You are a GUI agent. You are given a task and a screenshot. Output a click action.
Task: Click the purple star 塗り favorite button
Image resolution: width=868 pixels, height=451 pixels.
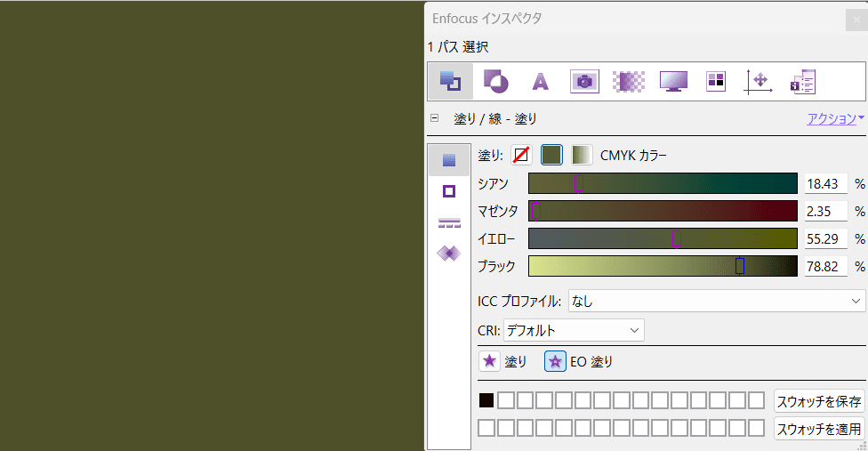(489, 361)
